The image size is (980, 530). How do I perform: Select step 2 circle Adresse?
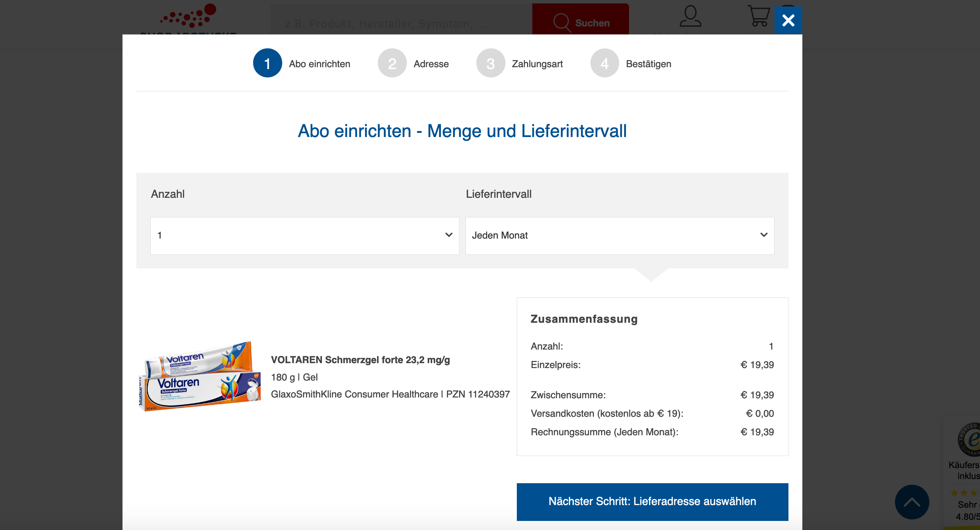click(x=392, y=63)
